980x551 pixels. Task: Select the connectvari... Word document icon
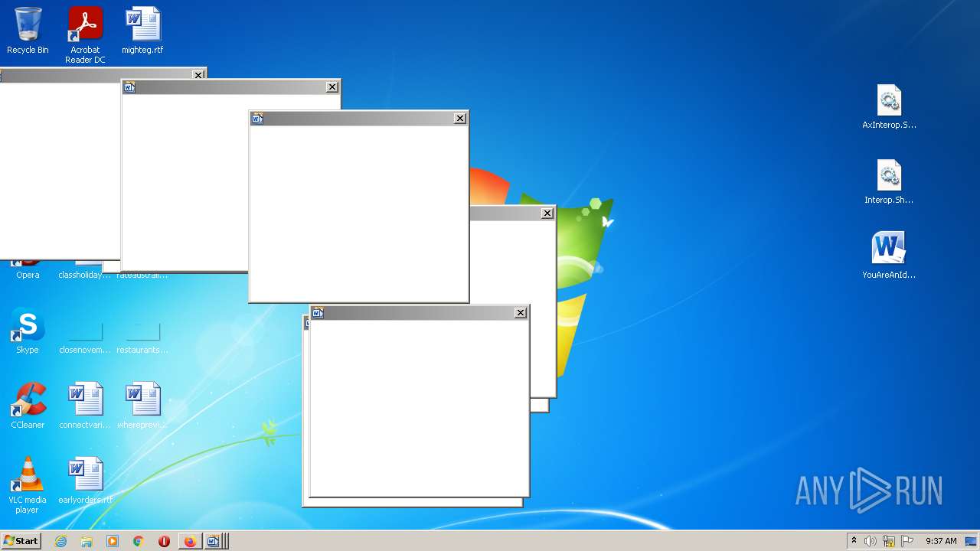click(85, 406)
